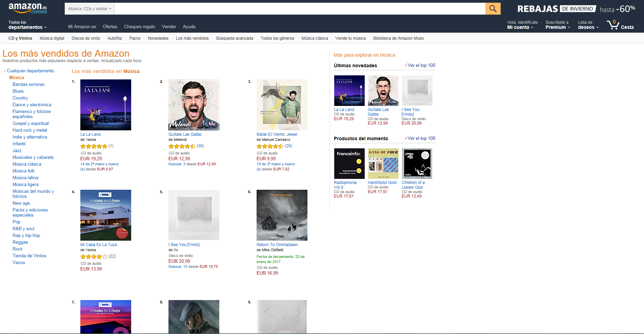Select Tienda de Vinilos in sidebar
Viewport: 644px width, 334px height.
tap(29, 256)
